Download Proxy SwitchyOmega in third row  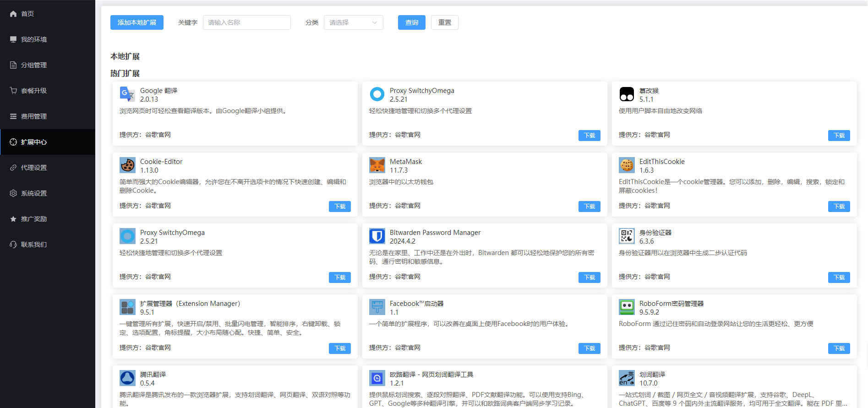click(x=339, y=277)
